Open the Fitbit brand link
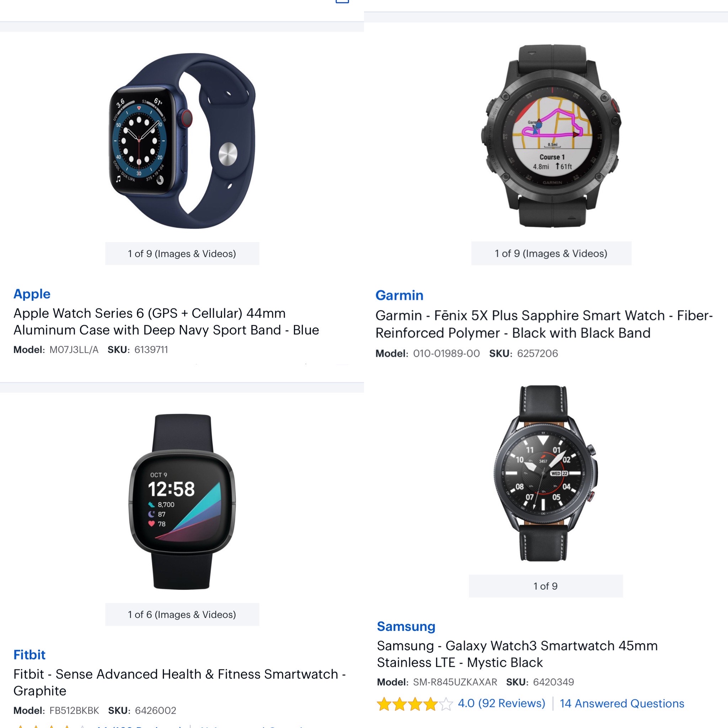Screen dimensions: 728x728 pos(30,654)
